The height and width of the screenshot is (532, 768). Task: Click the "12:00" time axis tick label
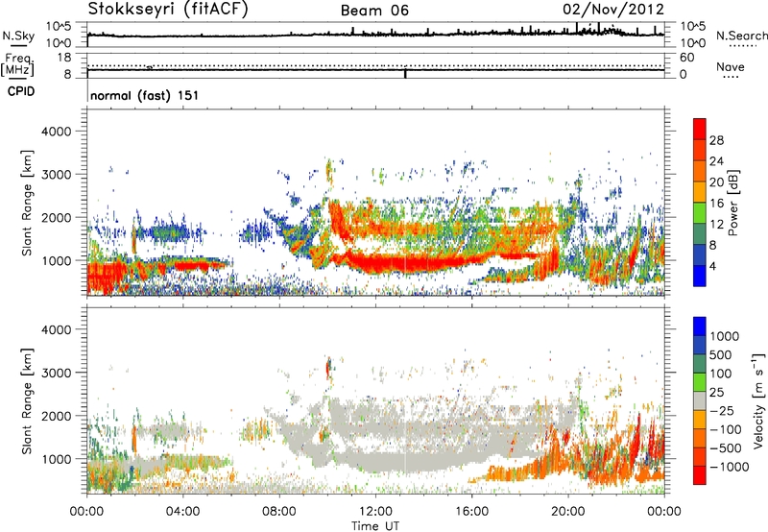tap(375, 512)
